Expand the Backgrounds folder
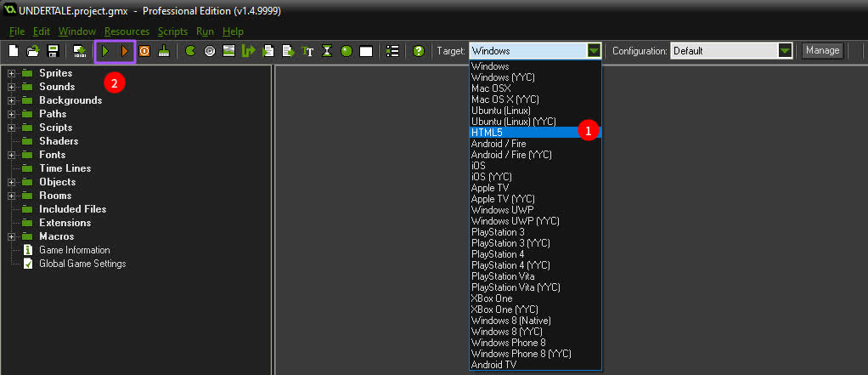Viewport: 868px width, 375px height. 11,100
